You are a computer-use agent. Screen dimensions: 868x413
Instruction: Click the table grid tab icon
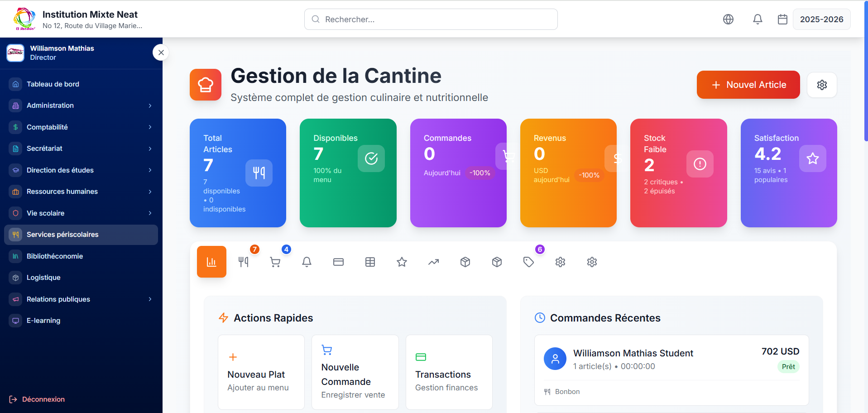[370, 262]
